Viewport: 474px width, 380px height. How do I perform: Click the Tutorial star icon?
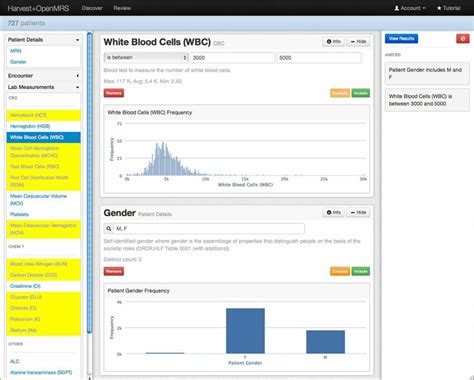(439, 8)
